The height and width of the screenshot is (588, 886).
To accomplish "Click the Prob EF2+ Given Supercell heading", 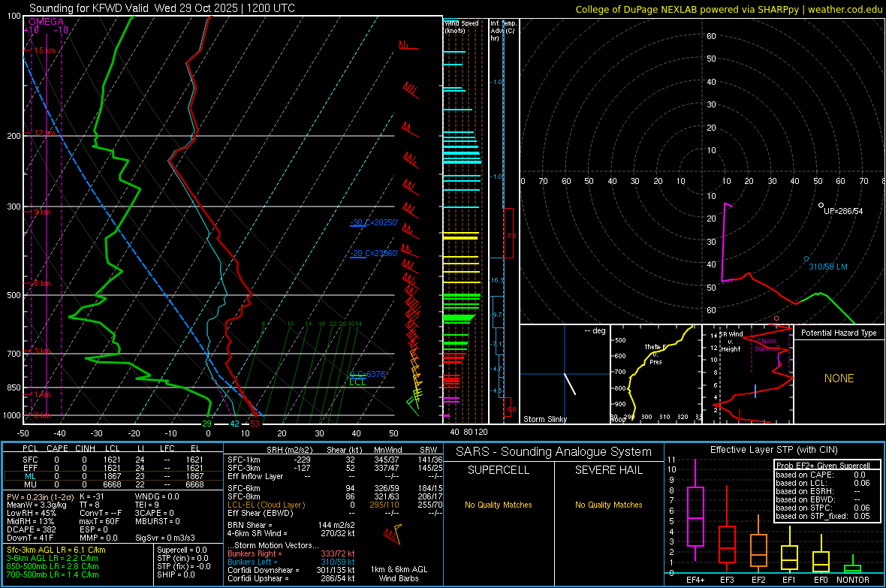I will 823,466.
